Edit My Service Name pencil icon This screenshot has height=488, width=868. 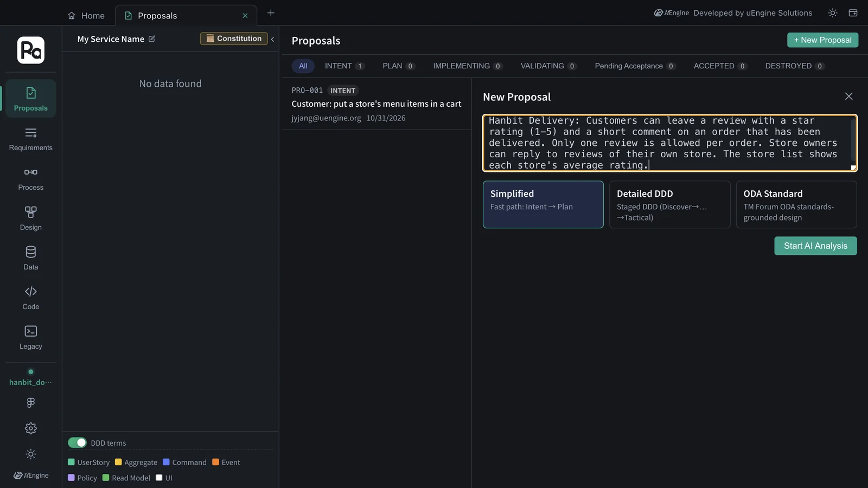pyautogui.click(x=152, y=39)
